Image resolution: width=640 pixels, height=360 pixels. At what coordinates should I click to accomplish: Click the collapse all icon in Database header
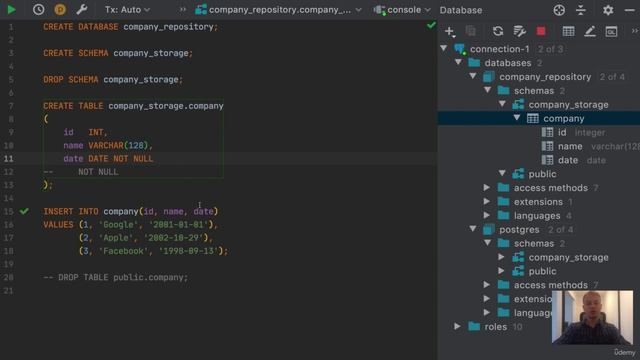(580, 10)
